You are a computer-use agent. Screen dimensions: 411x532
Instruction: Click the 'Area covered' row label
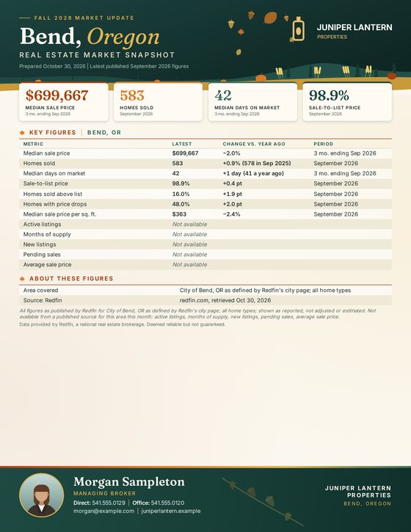pyautogui.click(x=40, y=291)
